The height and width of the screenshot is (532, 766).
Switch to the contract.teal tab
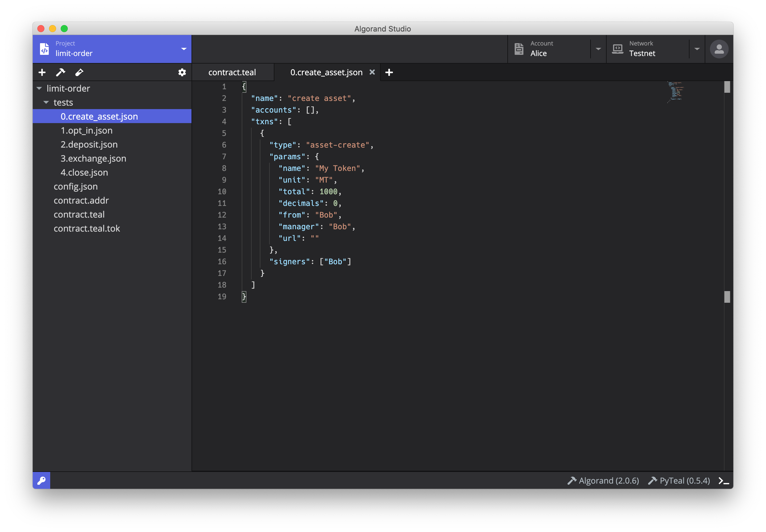tap(232, 72)
